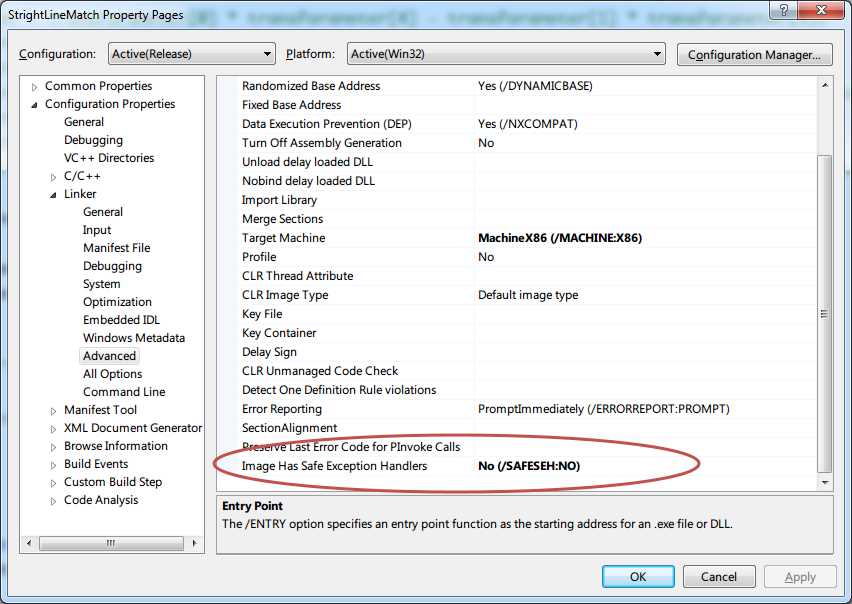Select Preserve Last Error Code property
The image size is (852, 604).
pyautogui.click(x=351, y=447)
